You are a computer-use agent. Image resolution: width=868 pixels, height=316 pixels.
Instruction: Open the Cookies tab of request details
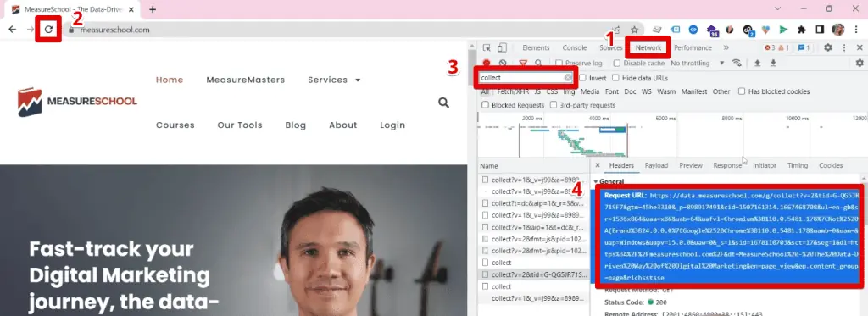(x=831, y=165)
